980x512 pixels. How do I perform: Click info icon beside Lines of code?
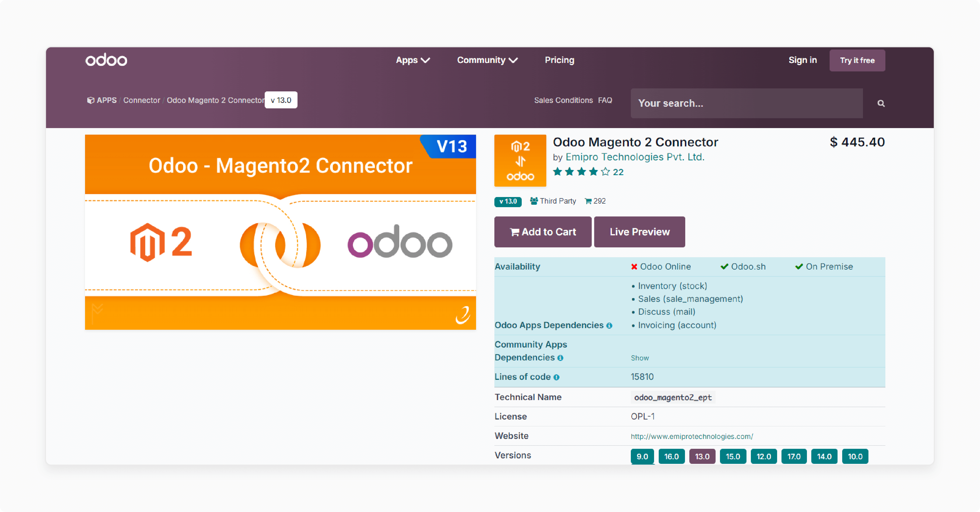[x=556, y=377]
